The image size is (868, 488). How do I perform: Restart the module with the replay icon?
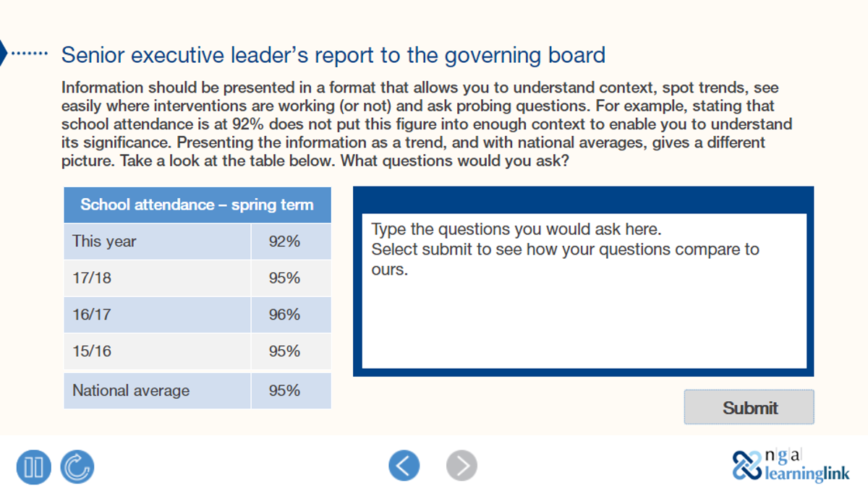77,466
